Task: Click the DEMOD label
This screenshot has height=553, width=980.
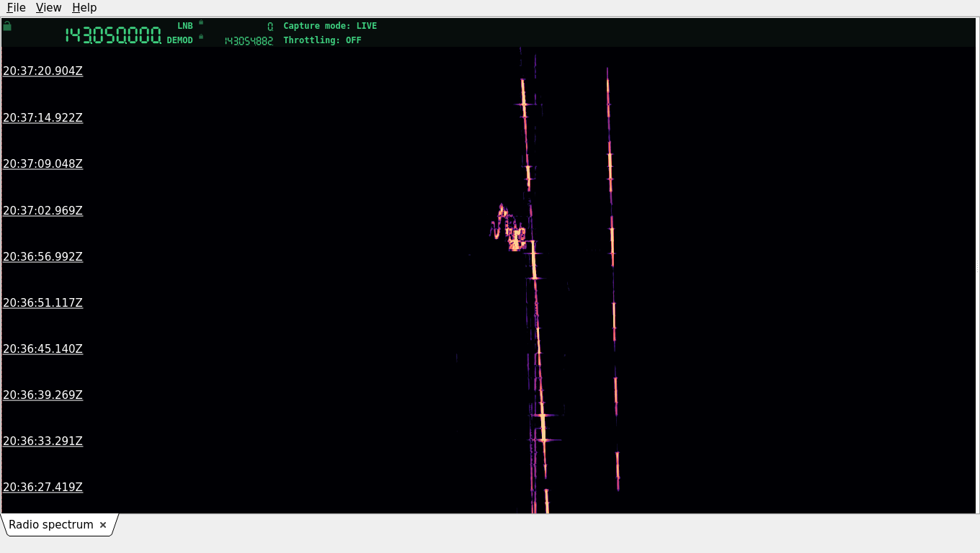Action: (x=180, y=40)
